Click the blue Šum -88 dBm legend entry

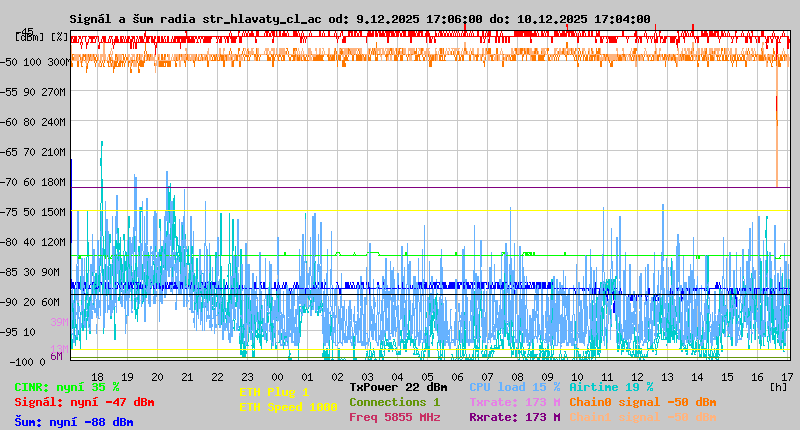click(x=73, y=422)
